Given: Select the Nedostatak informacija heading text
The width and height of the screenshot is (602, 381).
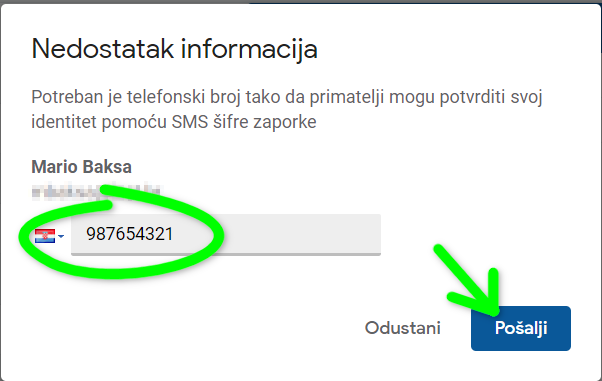Looking at the screenshot, I should pos(175,49).
